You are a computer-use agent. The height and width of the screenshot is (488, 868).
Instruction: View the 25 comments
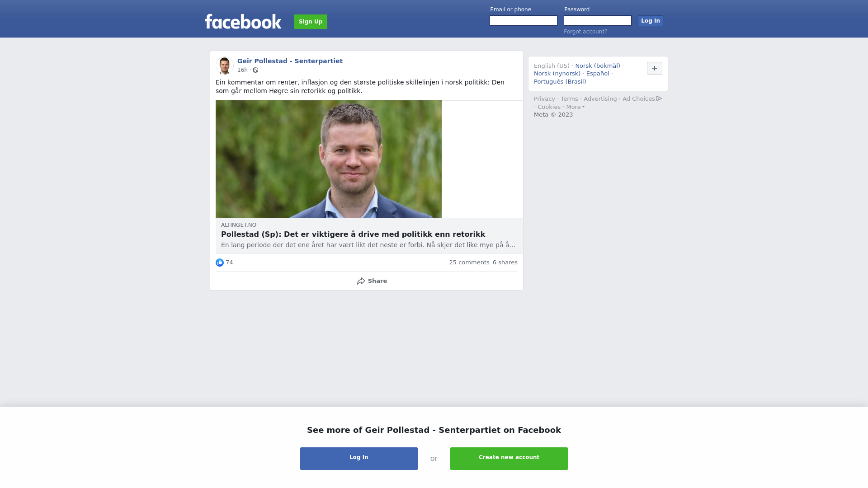click(x=469, y=263)
